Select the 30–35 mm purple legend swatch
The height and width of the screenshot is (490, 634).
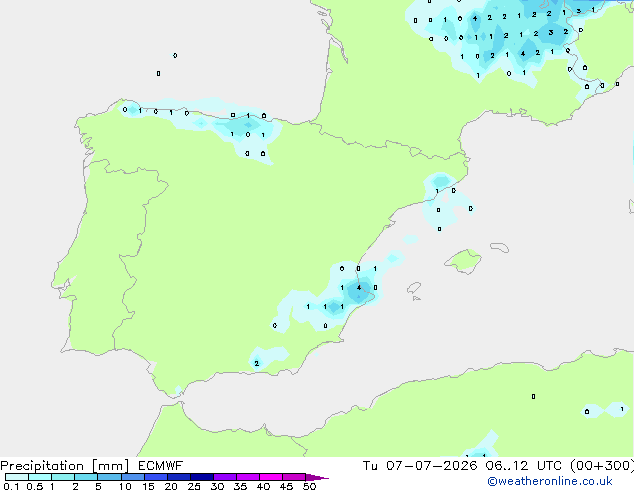tap(224, 477)
